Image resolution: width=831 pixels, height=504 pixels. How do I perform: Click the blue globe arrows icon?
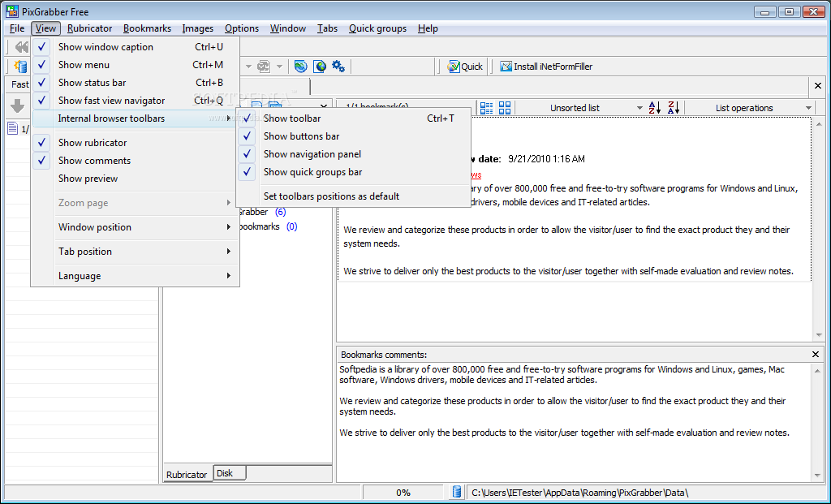300,67
